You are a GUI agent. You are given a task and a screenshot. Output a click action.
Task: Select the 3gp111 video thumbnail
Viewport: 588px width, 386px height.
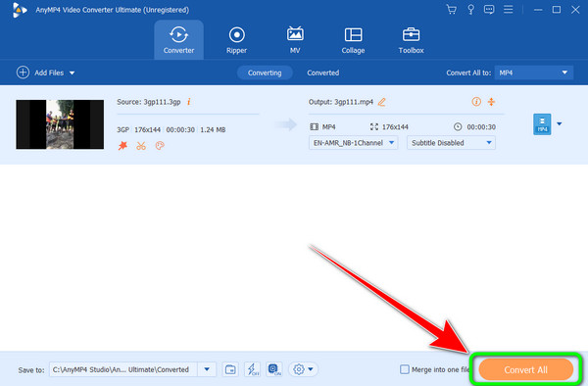coord(60,124)
